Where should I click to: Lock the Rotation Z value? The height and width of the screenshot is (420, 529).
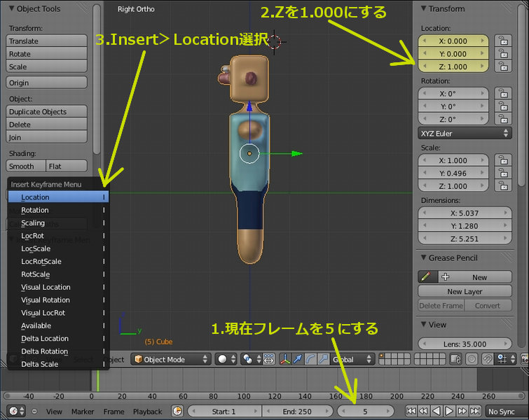click(503, 119)
